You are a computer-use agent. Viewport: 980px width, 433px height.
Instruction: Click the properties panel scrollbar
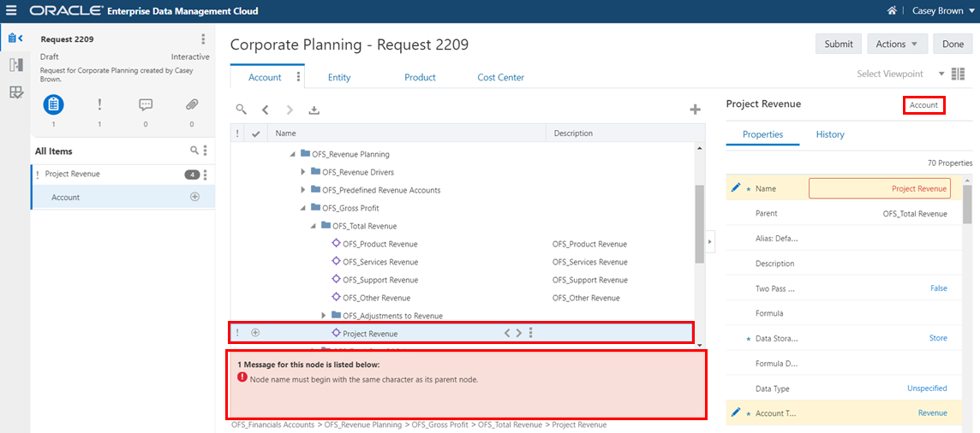(967, 205)
